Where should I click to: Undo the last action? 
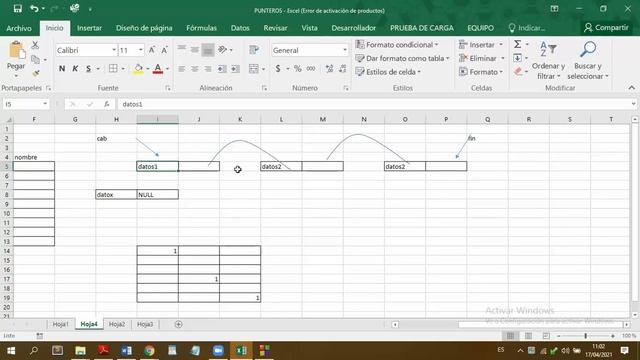tap(34, 9)
